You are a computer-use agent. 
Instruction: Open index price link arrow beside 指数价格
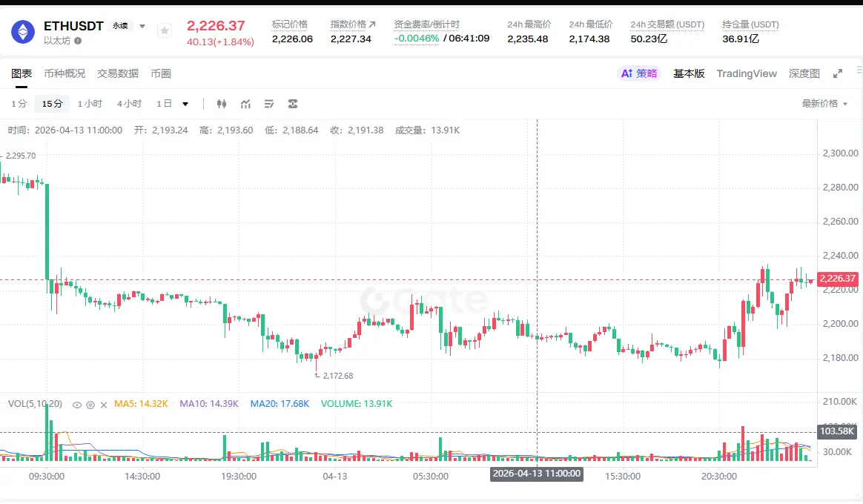(x=372, y=24)
